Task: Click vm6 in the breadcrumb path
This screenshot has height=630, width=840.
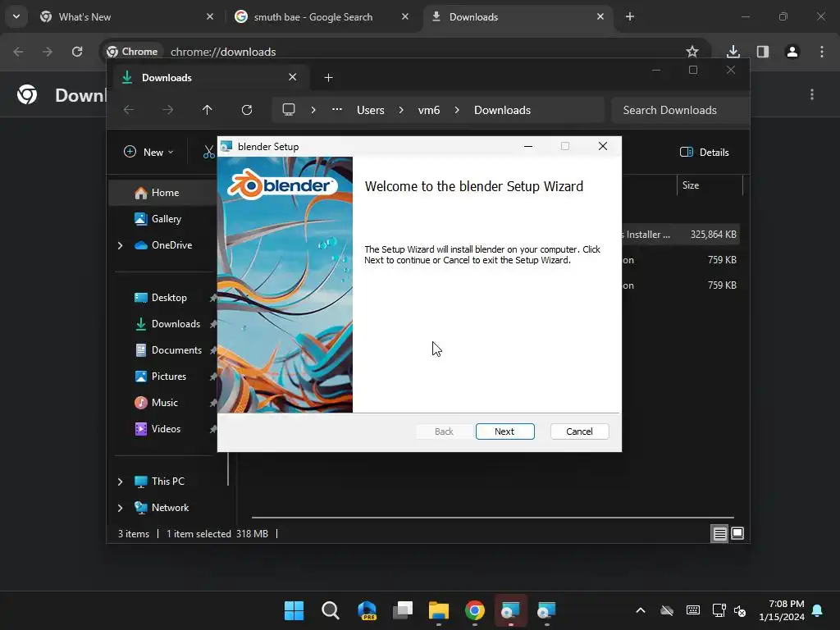Action: 428,110
